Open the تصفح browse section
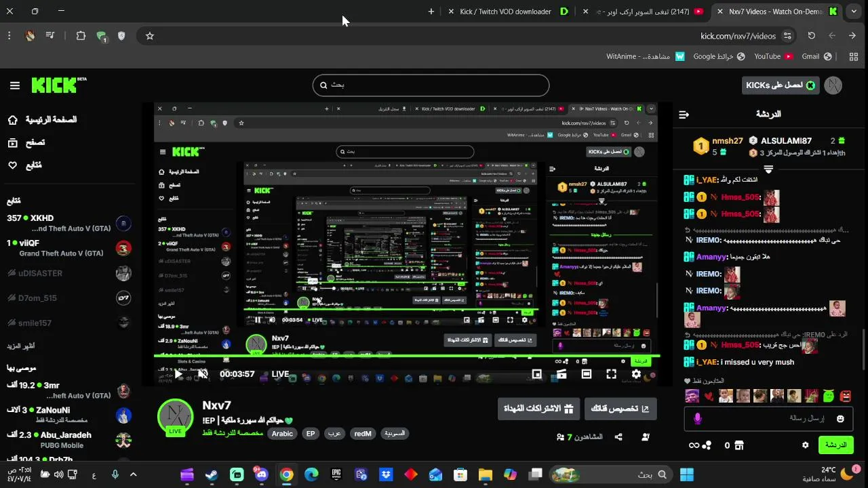 pos(26,142)
